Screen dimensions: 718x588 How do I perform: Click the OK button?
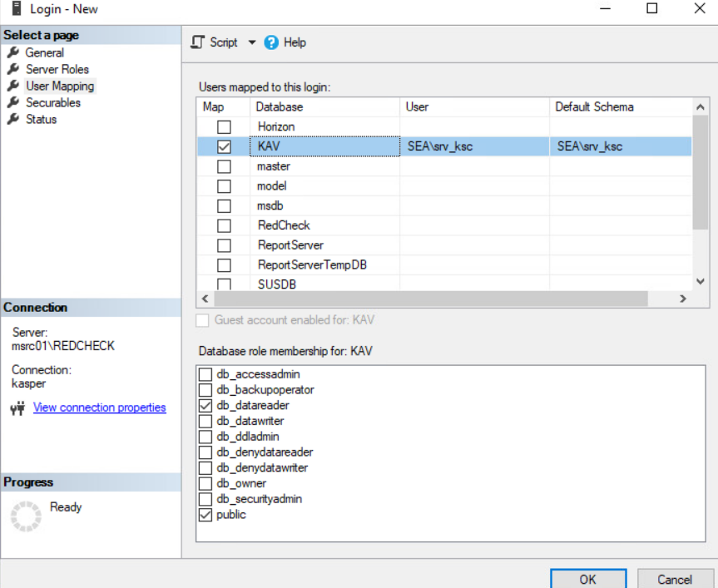coord(588,579)
